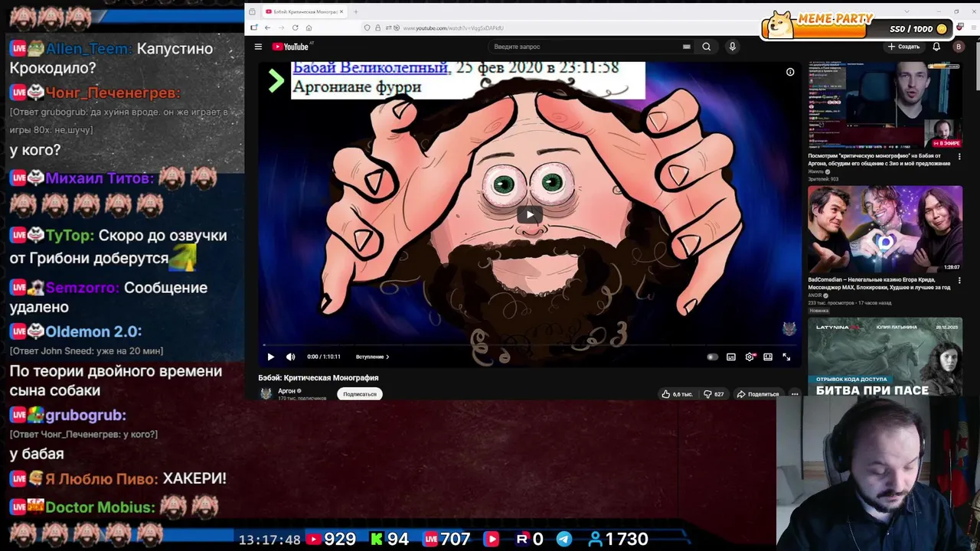980x551 pixels.
Task: Open the browser tab list dropdown
Action: [x=906, y=11]
